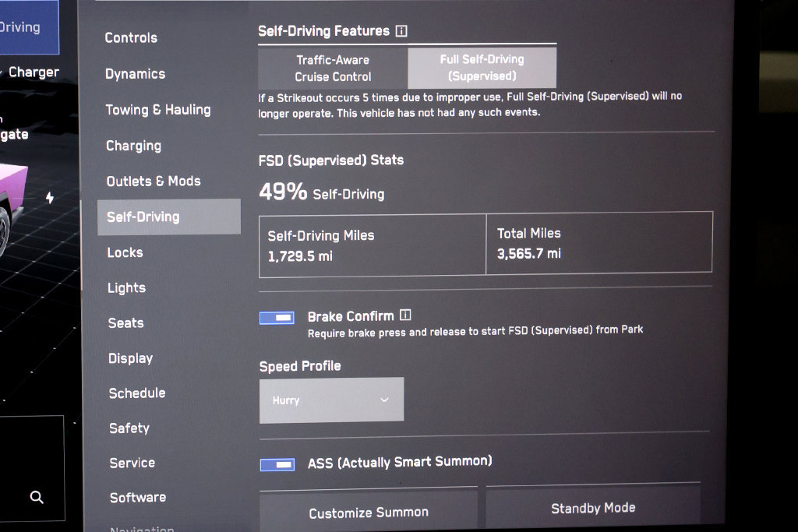This screenshot has width=798, height=532.
Task: Tap the Customize Summon button
Action: (x=369, y=510)
